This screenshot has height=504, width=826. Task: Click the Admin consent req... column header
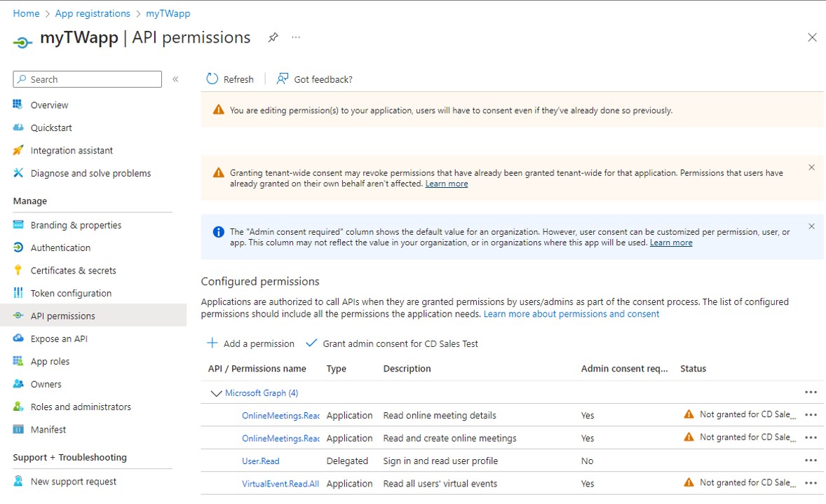(624, 369)
